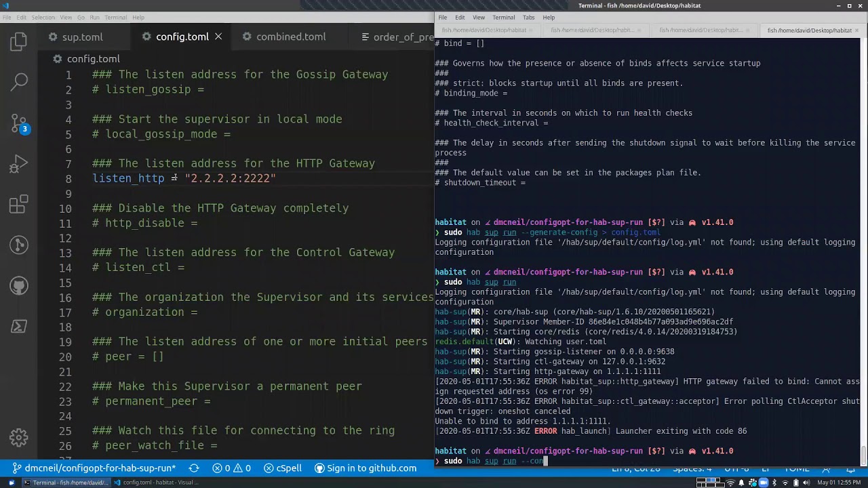Open the Extensions view icon
The height and width of the screenshot is (488, 868).
point(19,204)
